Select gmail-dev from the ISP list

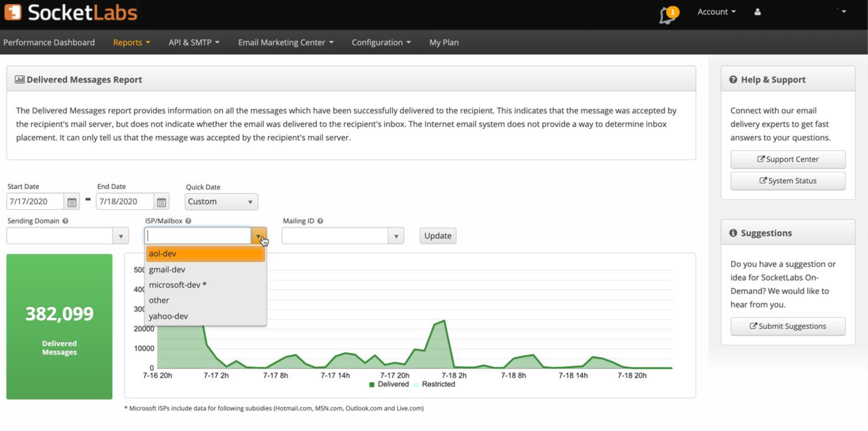205,270
